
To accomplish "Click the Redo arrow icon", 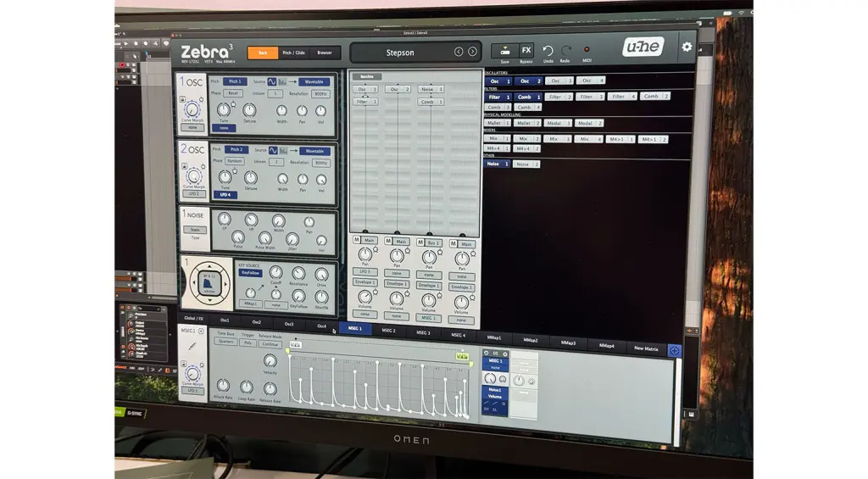I will pyautogui.click(x=565, y=52).
